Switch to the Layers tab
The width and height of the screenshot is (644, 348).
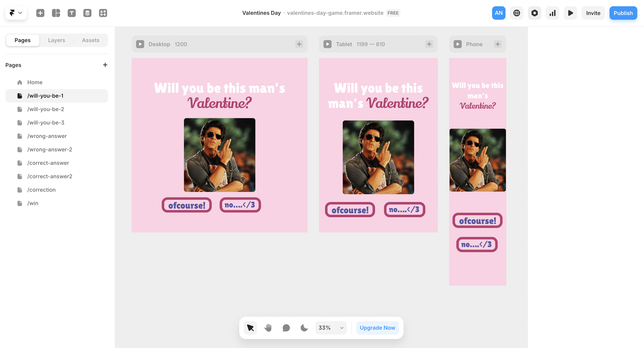pyautogui.click(x=56, y=40)
